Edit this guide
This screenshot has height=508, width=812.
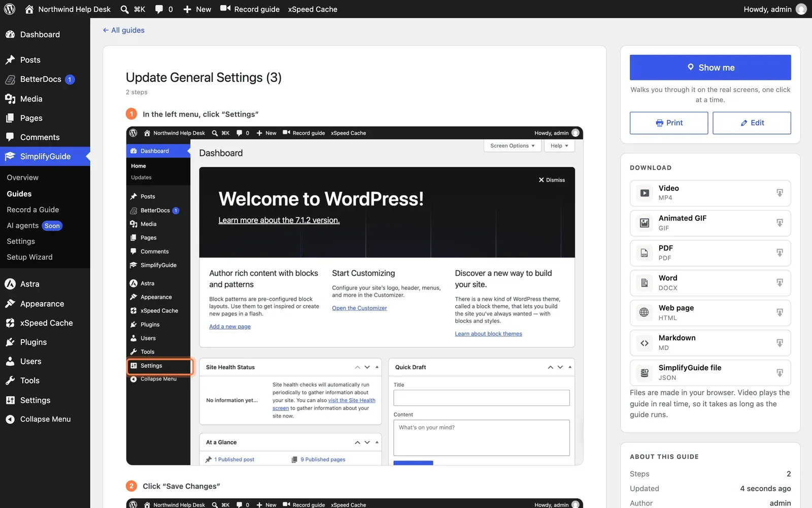(x=752, y=123)
